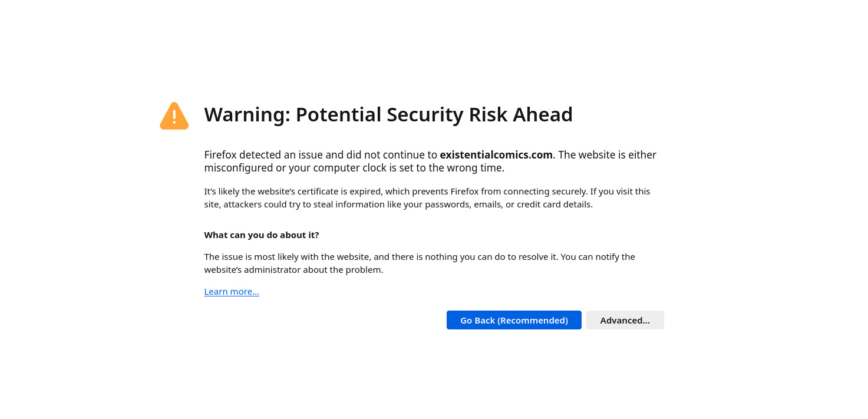868x419 pixels.
Task: Click the Go Back (Recommended) button
Action: (514, 320)
